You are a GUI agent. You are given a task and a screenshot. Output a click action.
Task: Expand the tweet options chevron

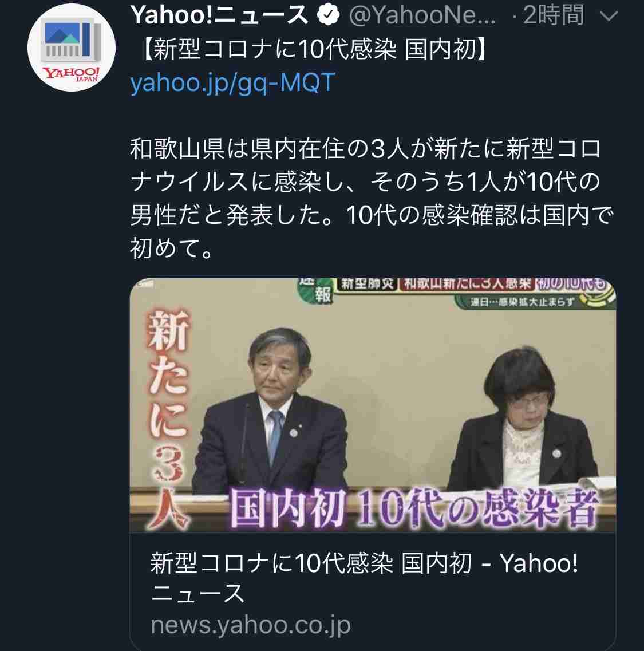pyautogui.click(x=609, y=17)
